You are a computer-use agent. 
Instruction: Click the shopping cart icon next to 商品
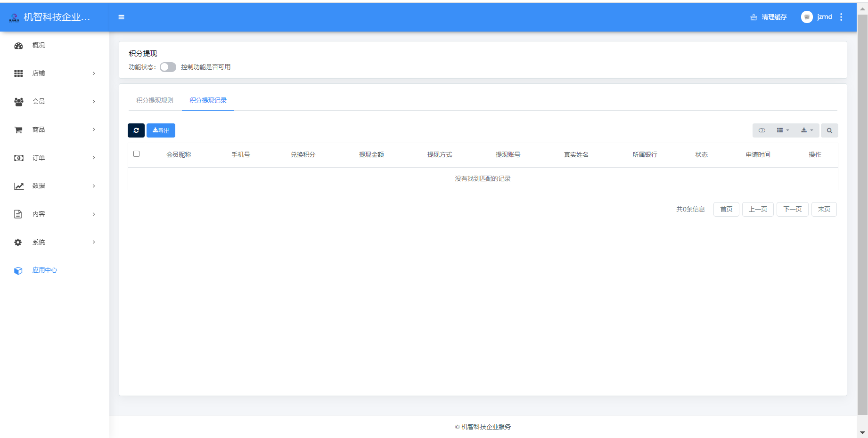(18, 130)
